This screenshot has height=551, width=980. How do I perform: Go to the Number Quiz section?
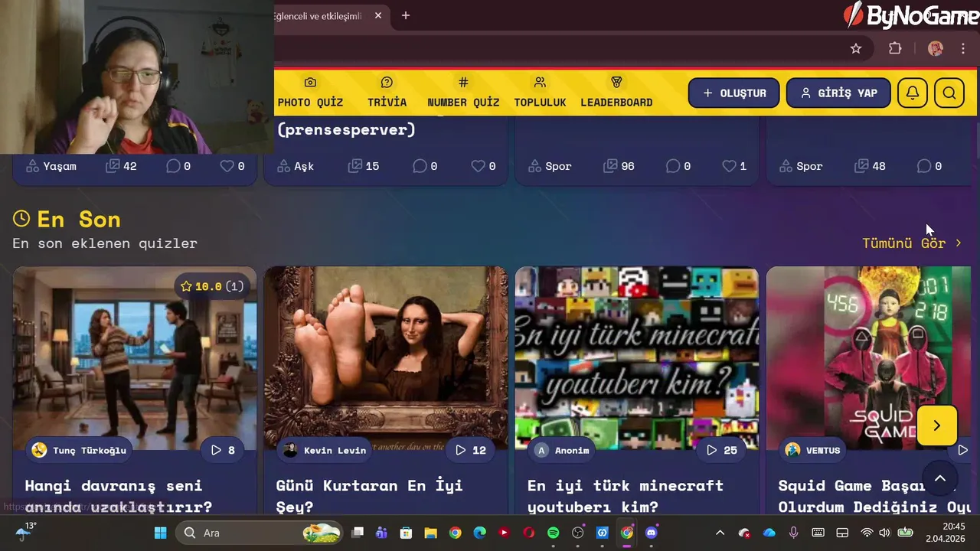pos(463,93)
